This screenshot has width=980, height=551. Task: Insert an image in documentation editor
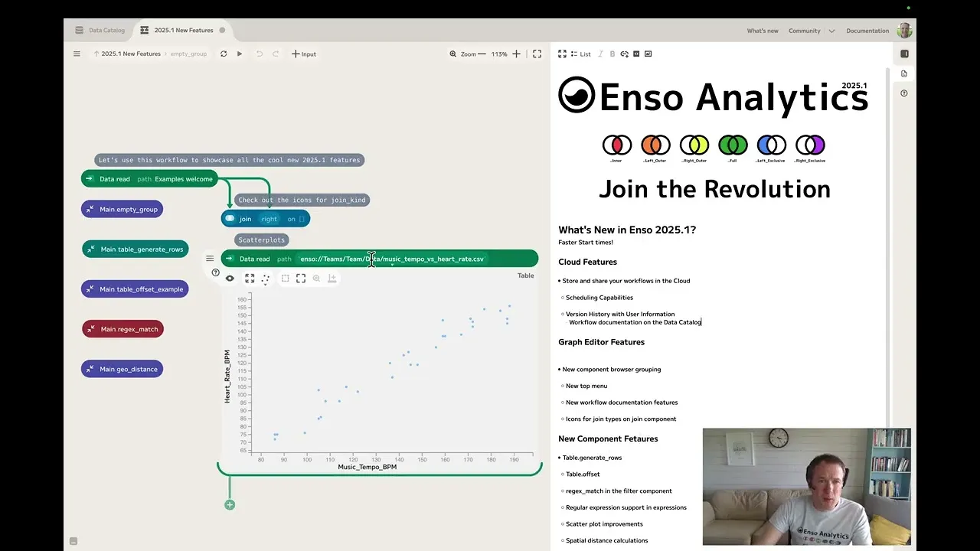click(x=648, y=54)
